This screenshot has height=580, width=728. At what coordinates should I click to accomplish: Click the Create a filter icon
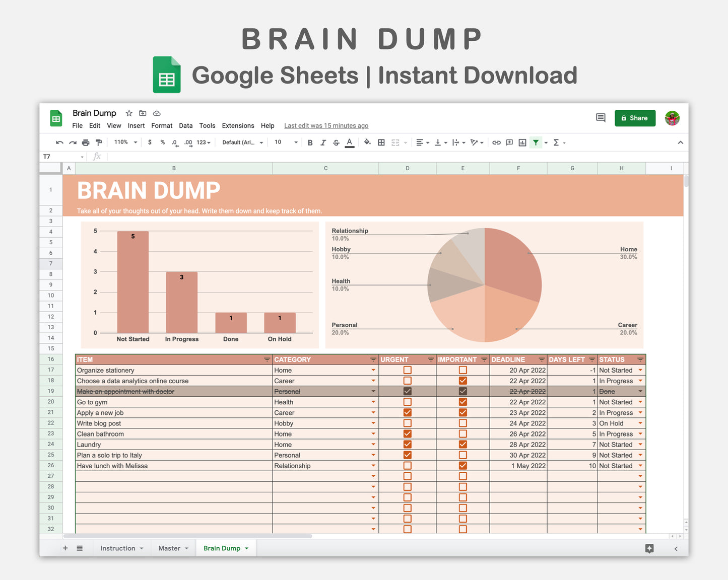[536, 142]
